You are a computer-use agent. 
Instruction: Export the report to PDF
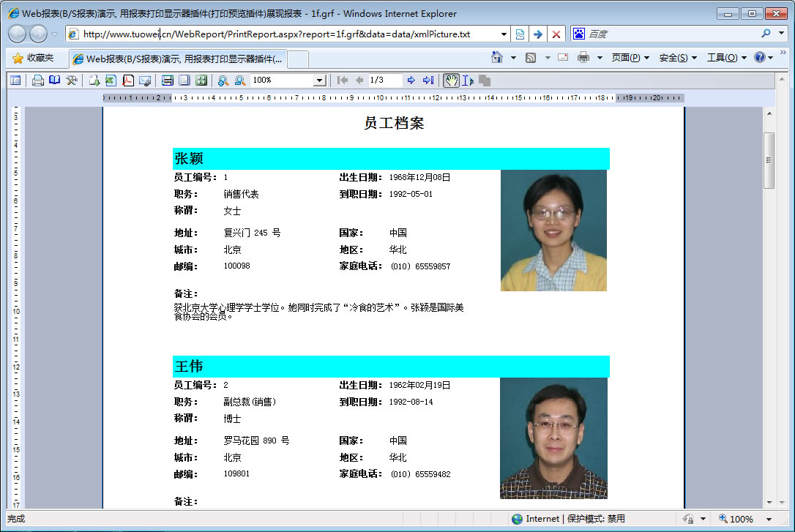pos(128,80)
